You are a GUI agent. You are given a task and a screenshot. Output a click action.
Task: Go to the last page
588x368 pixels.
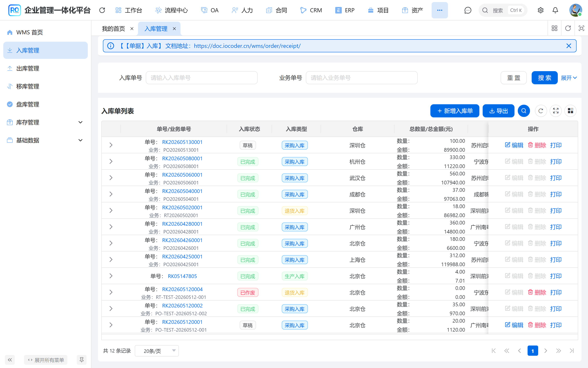click(572, 351)
